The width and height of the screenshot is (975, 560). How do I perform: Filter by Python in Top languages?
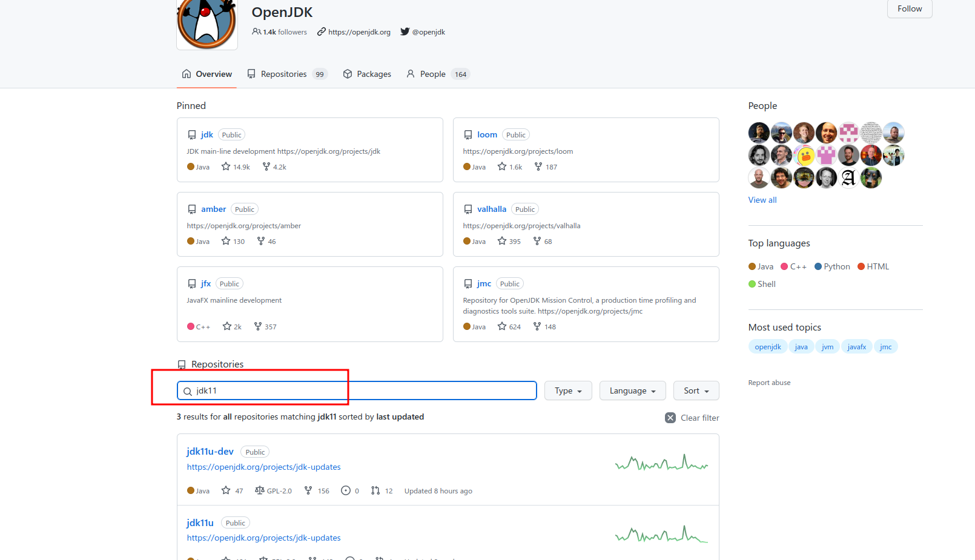tap(832, 267)
